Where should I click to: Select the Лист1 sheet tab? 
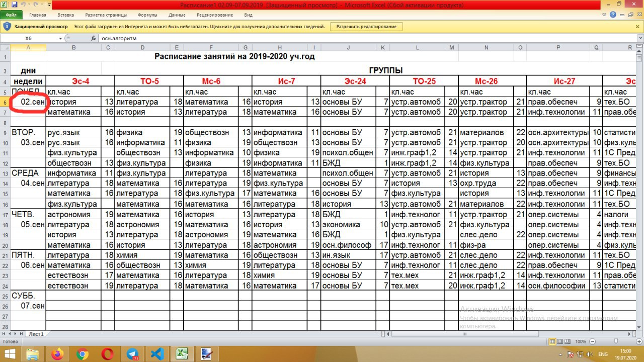click(x=36, y=333)
